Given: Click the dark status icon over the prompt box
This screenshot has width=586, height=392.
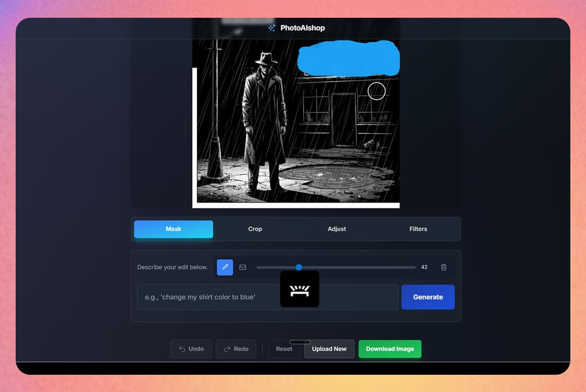Looking at the screenshot, I should click(x=300, y=289).
